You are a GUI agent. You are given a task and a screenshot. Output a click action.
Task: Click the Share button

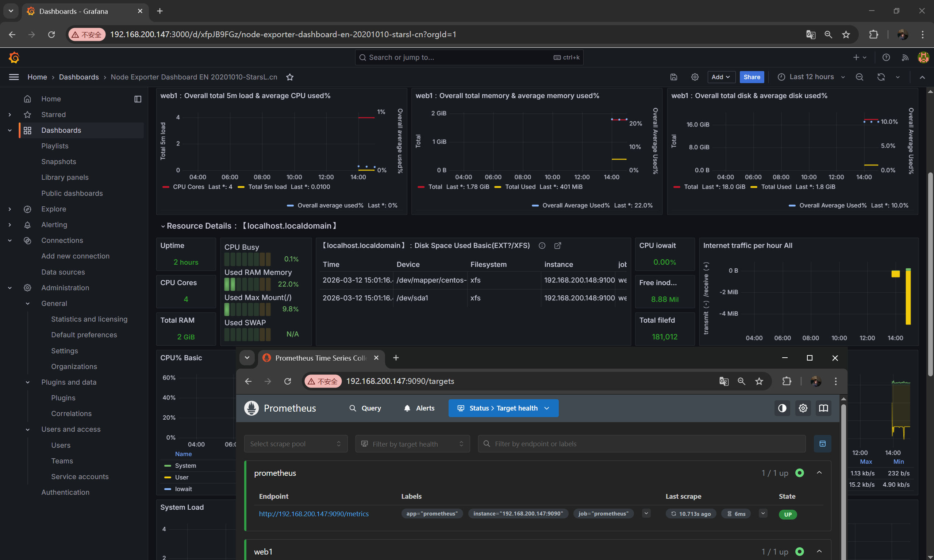click(x=752, y=77)
